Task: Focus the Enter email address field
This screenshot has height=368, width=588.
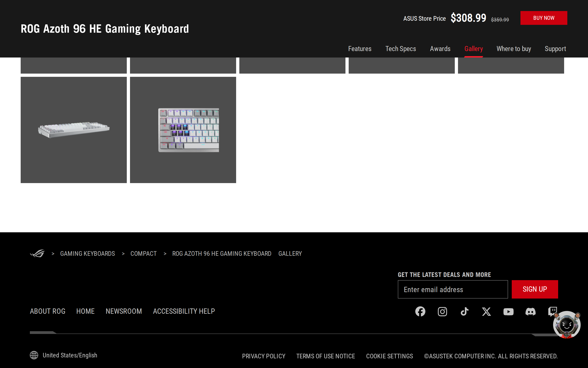Action: [453, 289]
